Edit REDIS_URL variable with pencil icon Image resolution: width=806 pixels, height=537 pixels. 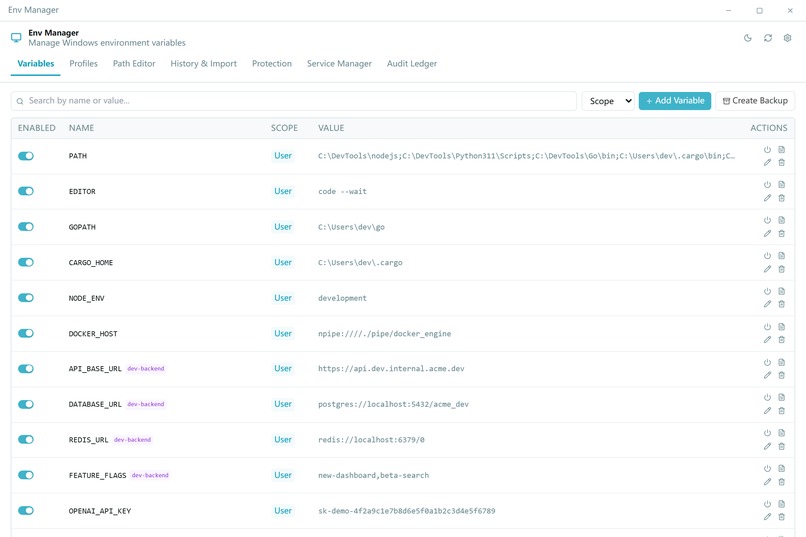pyautogui.click(x=767, y=446)
